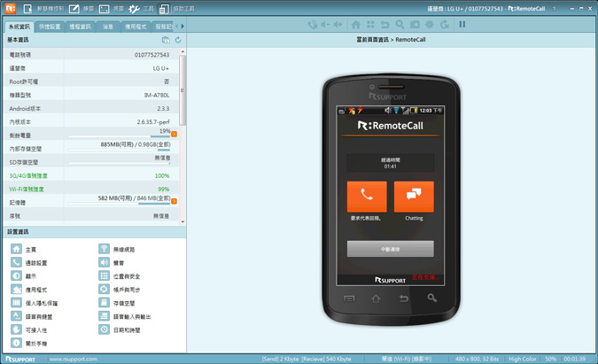Open the tools menu with wrench icon
The width and height of the screenshot is (598, 364).
[x=141, y=8]
